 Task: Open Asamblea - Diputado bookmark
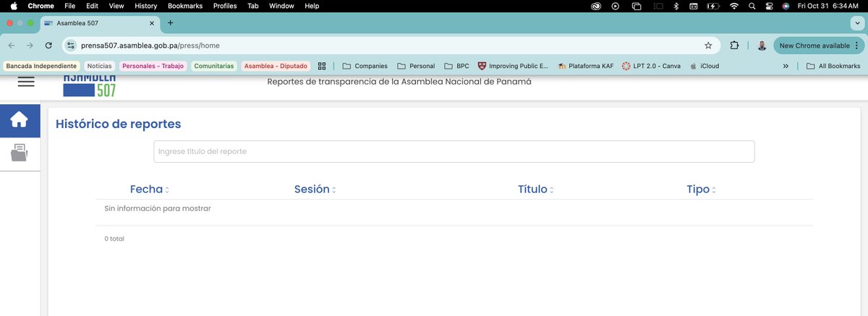(276, 66)
